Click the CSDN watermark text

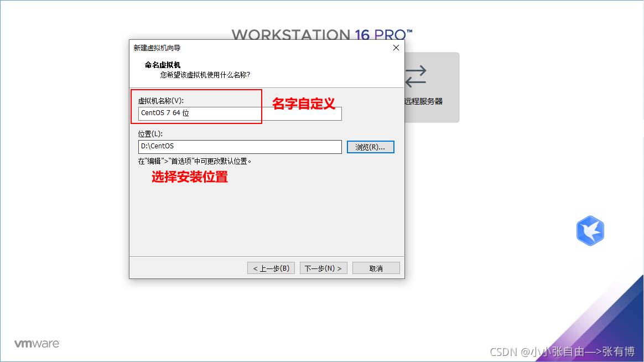pyautogui.click(x=562, y=351)
